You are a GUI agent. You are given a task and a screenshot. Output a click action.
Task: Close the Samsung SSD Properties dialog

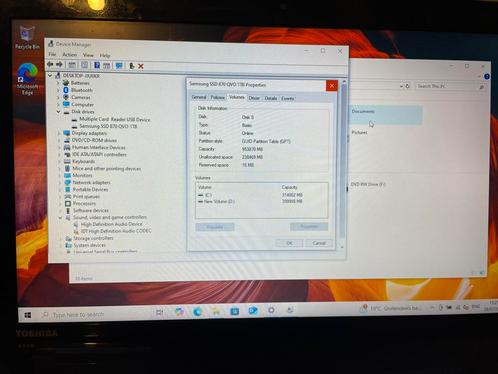(332, 86)
